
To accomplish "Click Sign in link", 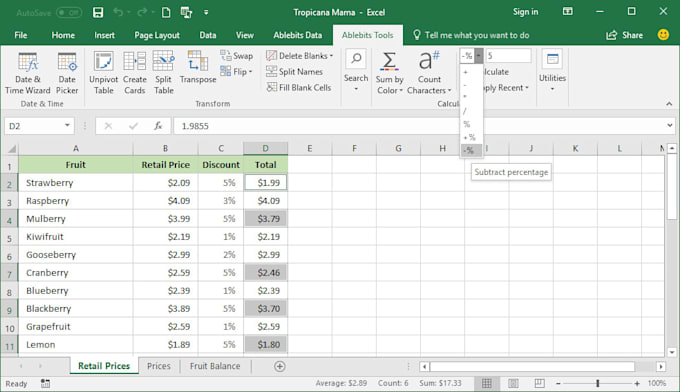I will point(525,12).
